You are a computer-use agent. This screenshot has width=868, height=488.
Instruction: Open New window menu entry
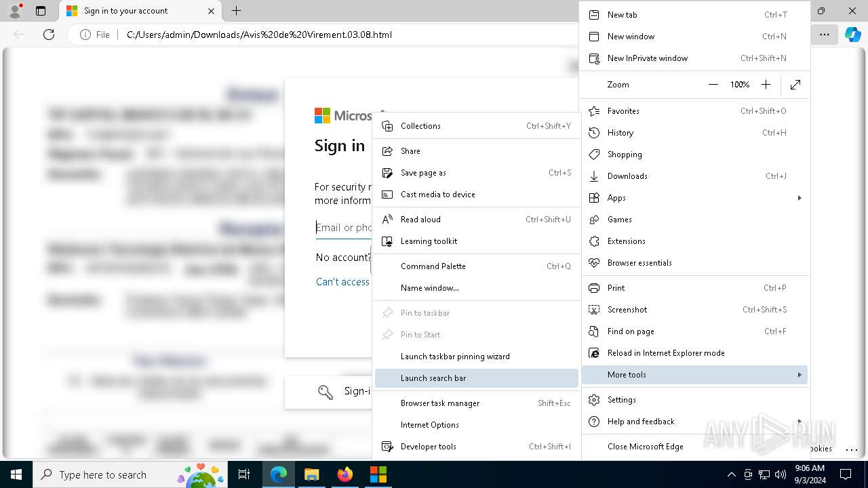(695, 37)
